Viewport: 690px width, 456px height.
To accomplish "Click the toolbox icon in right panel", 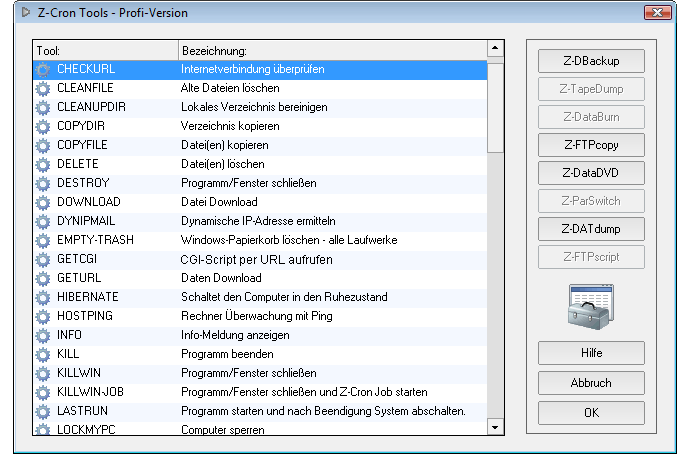I will (590, 304).
